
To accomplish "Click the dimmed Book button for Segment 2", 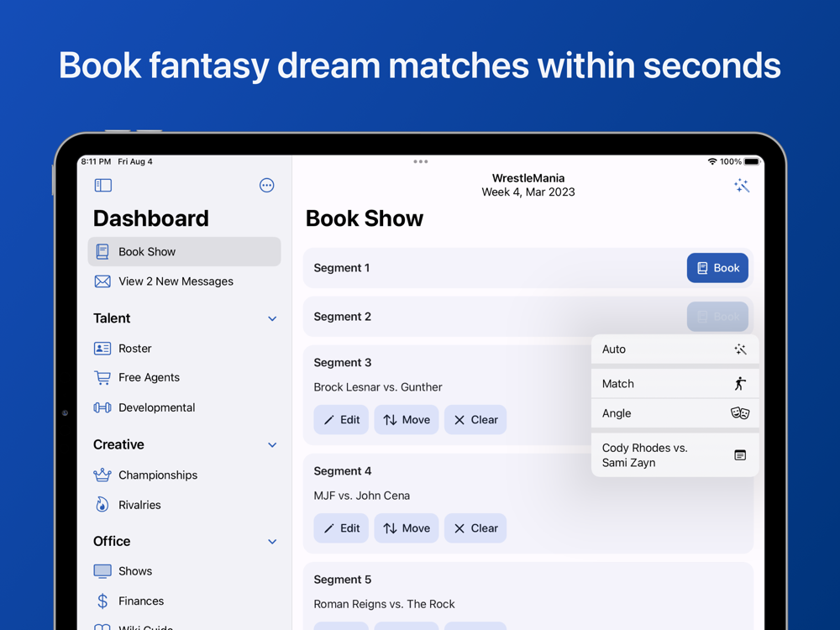I will coord(717,317).
